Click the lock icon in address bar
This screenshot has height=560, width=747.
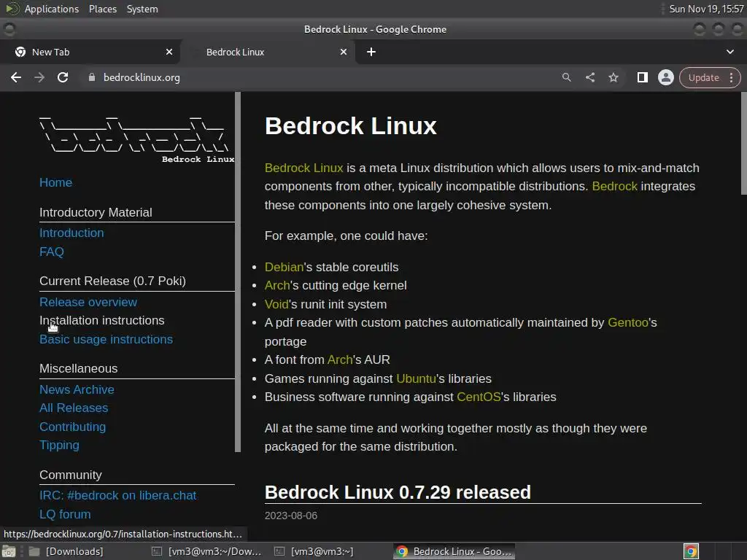coord(92,77)
